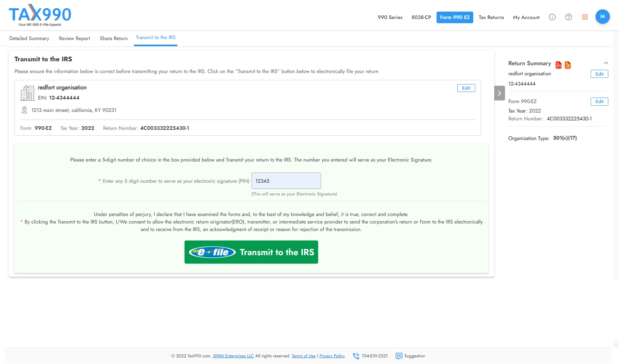
Task: Collapse the right sidebar with arrow button
Action: 499,93
